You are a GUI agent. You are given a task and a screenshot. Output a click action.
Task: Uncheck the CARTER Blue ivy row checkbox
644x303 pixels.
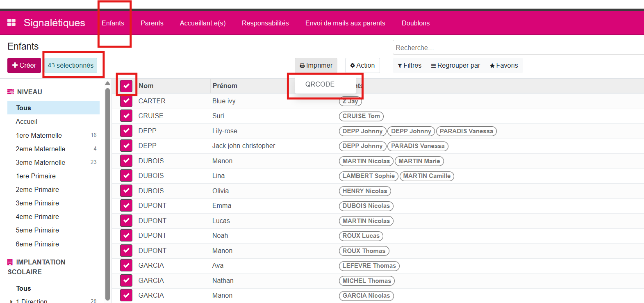pos(126,101)
